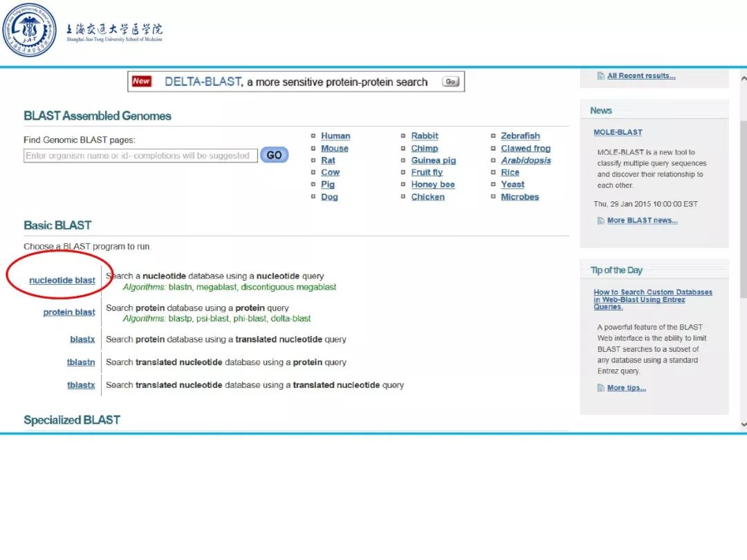
Task: Open the nucleotide blast program link
Action: coord(62,281)
